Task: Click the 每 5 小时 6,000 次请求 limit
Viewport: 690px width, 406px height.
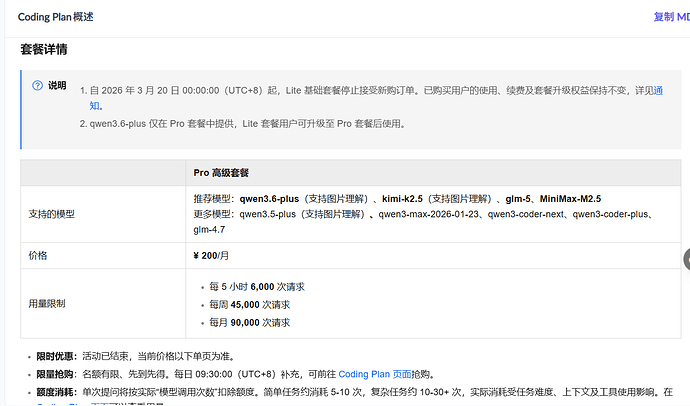Action: coord(257,287)
